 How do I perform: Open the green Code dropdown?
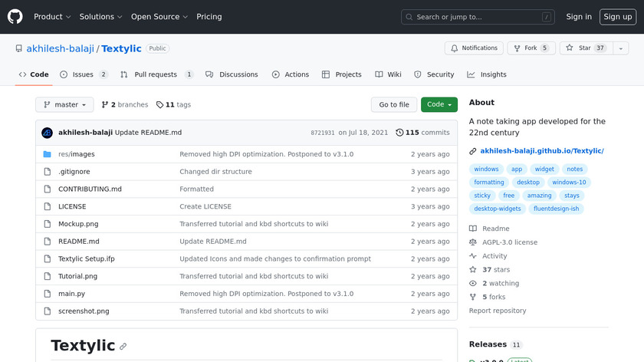tap(439, 105)
